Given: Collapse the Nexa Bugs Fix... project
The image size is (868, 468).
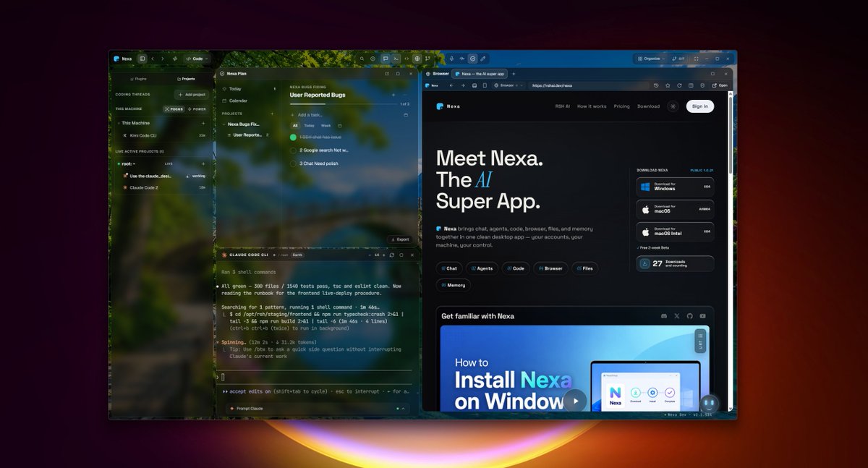Looking at the screenshot, I should coord(224,124).
